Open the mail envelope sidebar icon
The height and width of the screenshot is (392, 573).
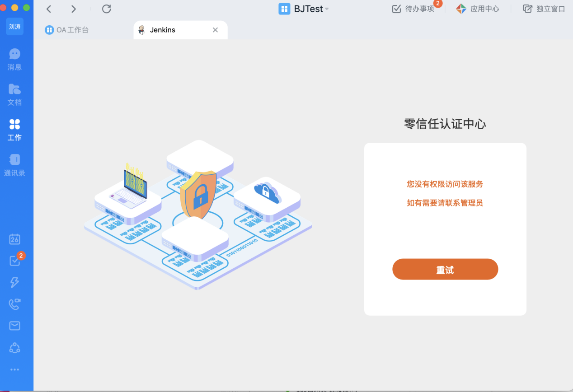tap(14, 326)
